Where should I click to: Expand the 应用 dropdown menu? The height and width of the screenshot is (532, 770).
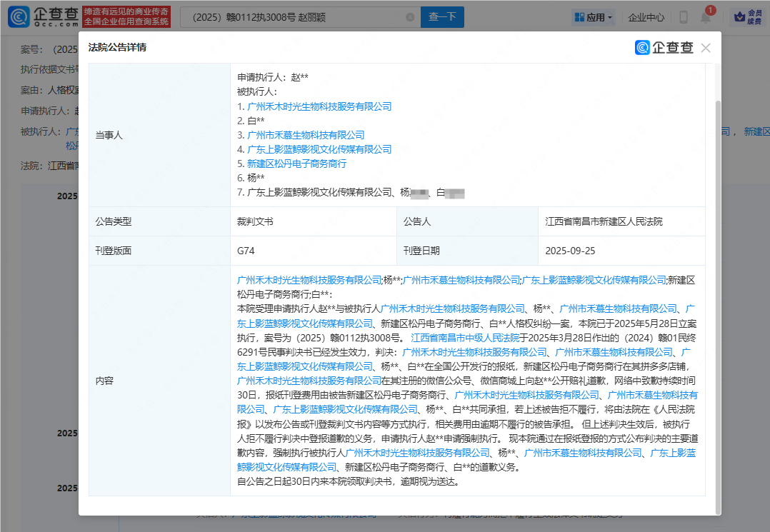point(593,18)
